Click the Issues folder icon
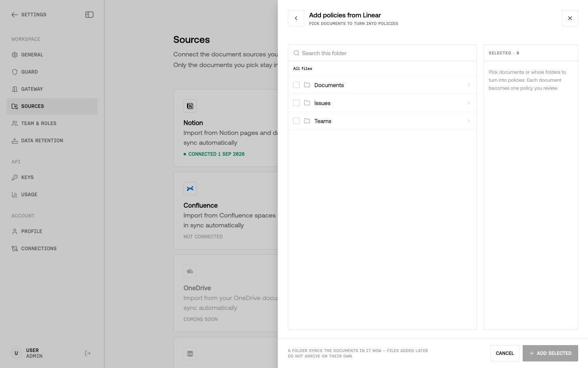This screenshot has height=368, width=588. click(307, 103)
